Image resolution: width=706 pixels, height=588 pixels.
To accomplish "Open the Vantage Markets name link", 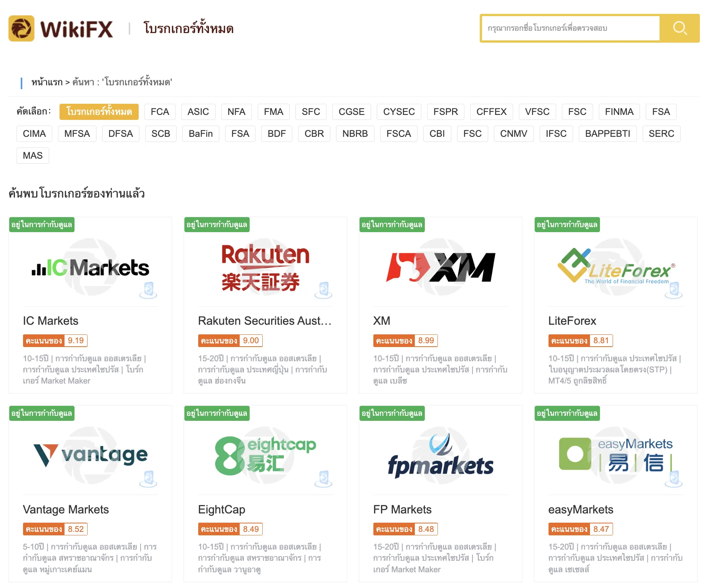I will 66,510.
